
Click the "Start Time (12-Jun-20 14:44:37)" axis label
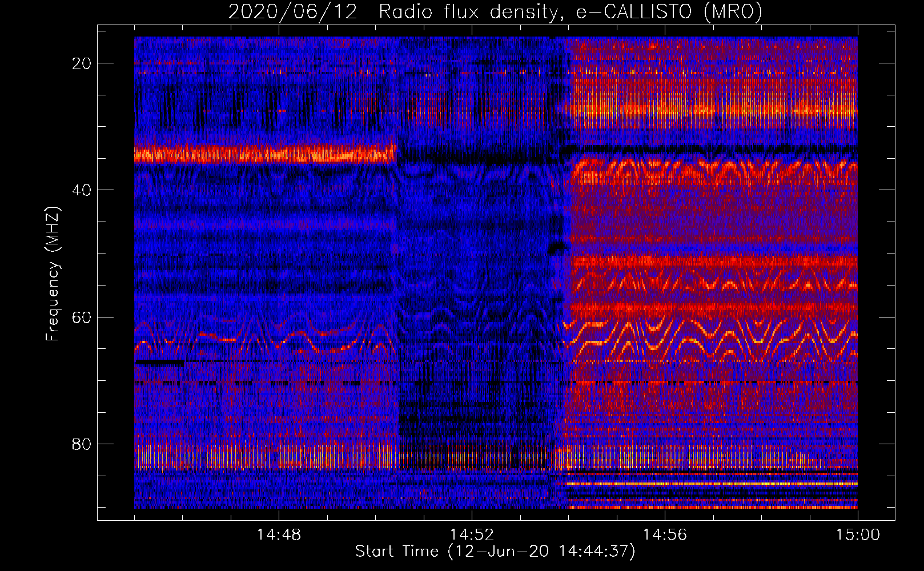(495, 552)
